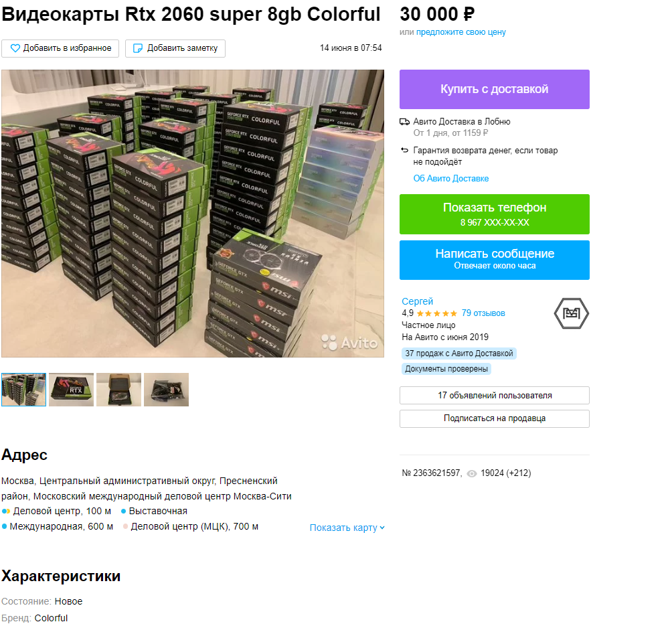
Task: Open 17 объявлений пользователя listing button
Action: click(494, 395)
